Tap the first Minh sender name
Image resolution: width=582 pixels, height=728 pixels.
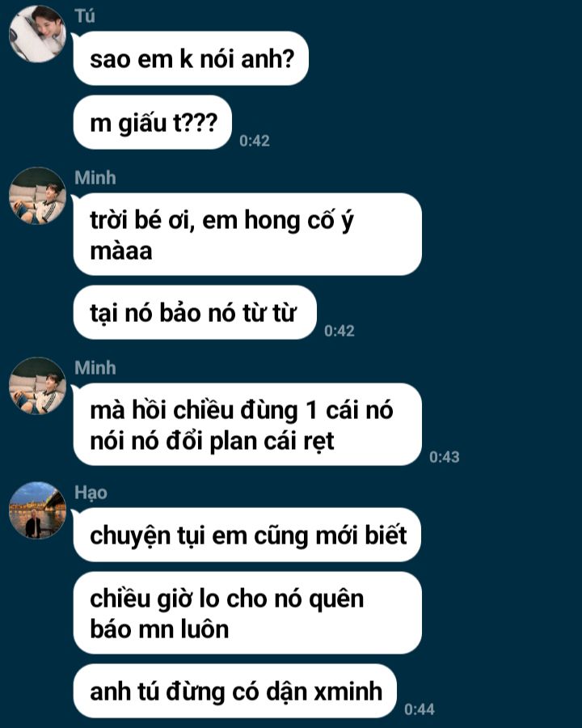[x=95, y=178]
